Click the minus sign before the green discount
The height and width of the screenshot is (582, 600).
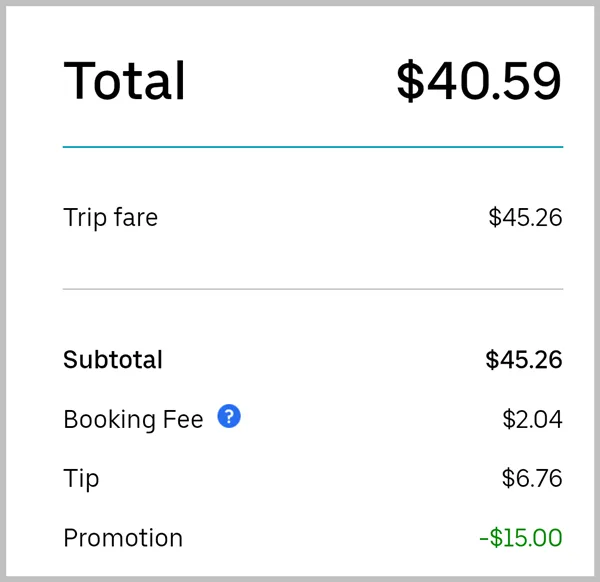pyautogui.click(x=484, y=539)
